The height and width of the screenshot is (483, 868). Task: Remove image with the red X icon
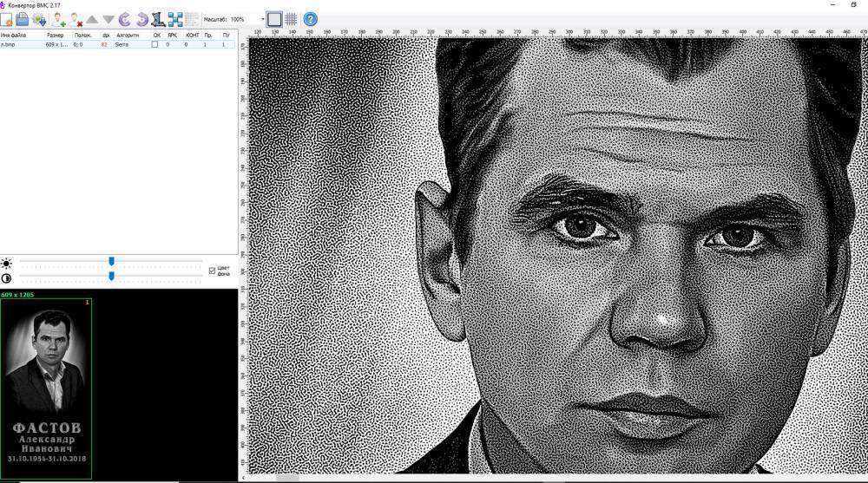(x=76, y=19)
